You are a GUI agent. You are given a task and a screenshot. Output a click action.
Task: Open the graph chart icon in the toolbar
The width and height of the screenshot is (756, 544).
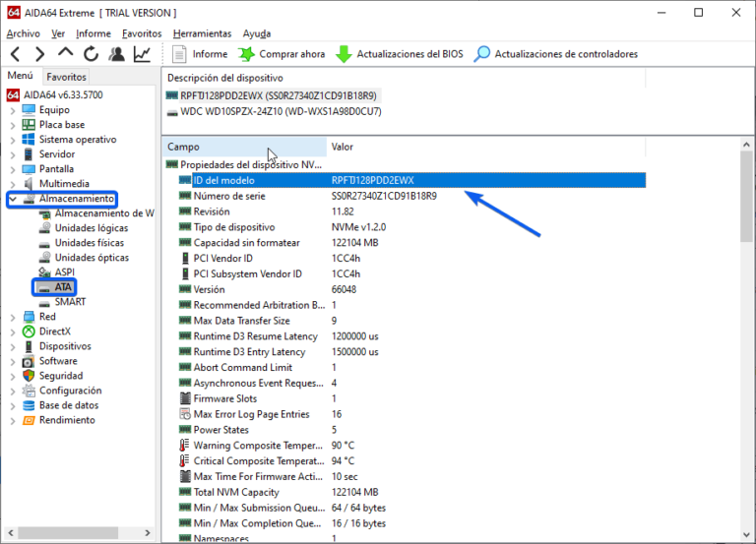point(142,54)
